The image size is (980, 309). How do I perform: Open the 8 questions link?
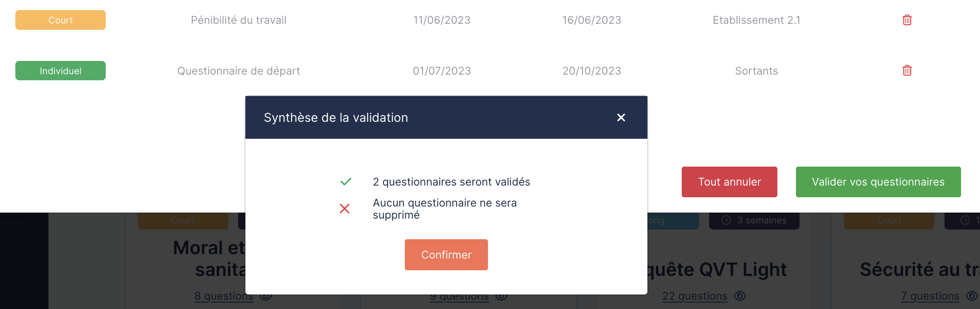pyautogui.click(x=224, y=296)
